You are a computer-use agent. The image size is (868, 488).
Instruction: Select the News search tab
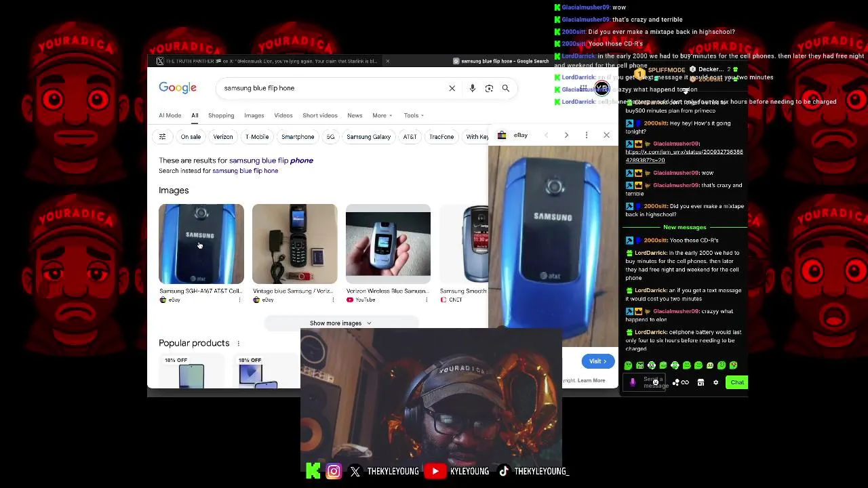tap(355, 115)
